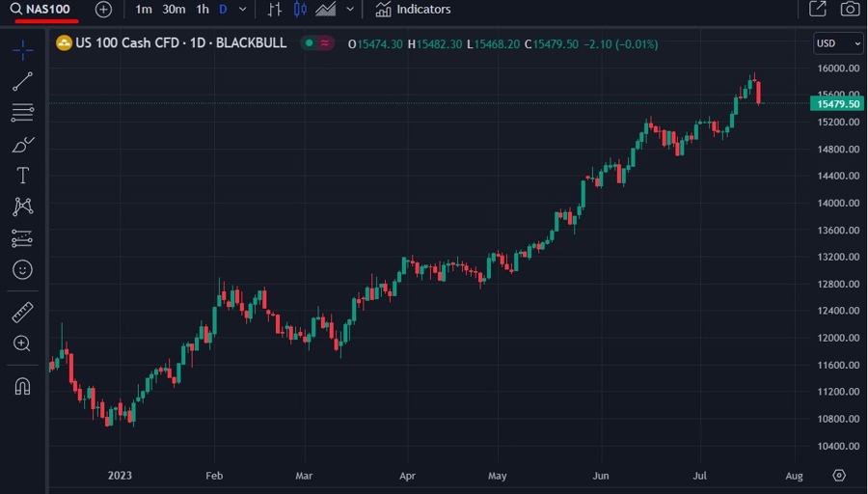This screenshot has height=494, width=868.
Task: Click the high value H15482.30
Action: point(435,43)
